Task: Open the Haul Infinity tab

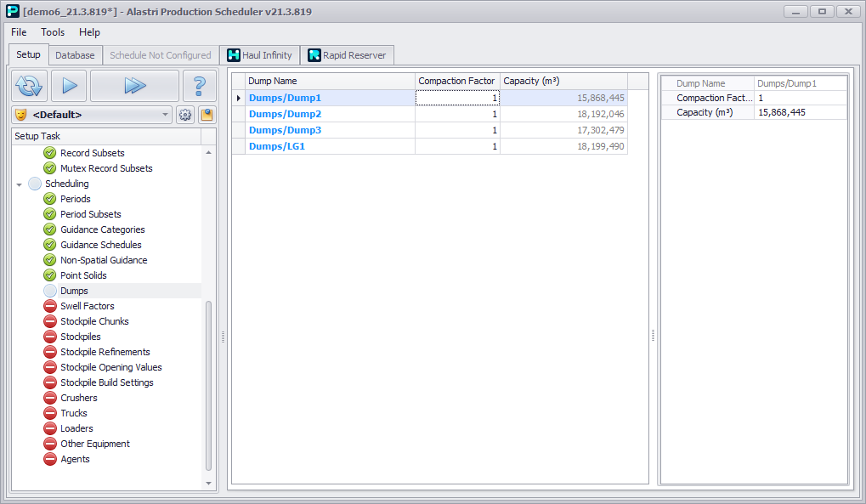Action: point(259,55)
